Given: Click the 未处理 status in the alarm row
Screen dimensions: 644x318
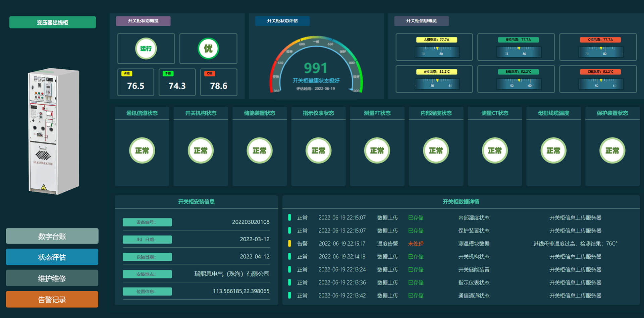Looking at the screenshot, I should tap(416, 244).
